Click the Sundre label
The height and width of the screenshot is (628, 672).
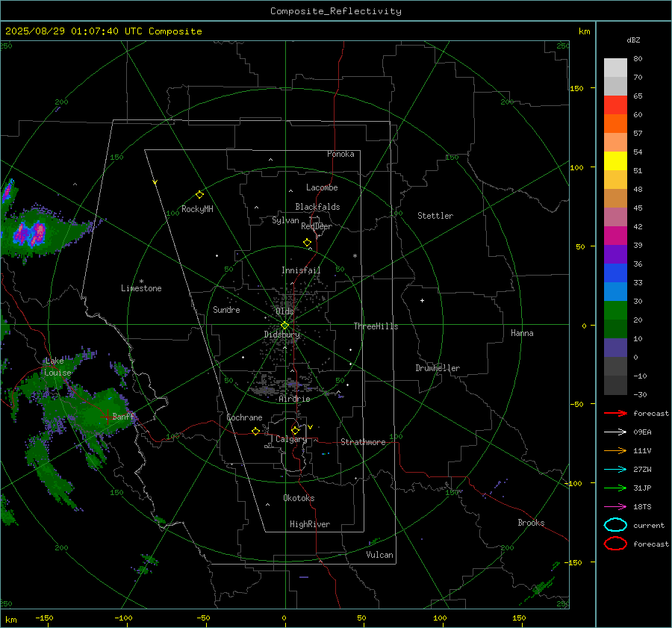tap(226, 310)
